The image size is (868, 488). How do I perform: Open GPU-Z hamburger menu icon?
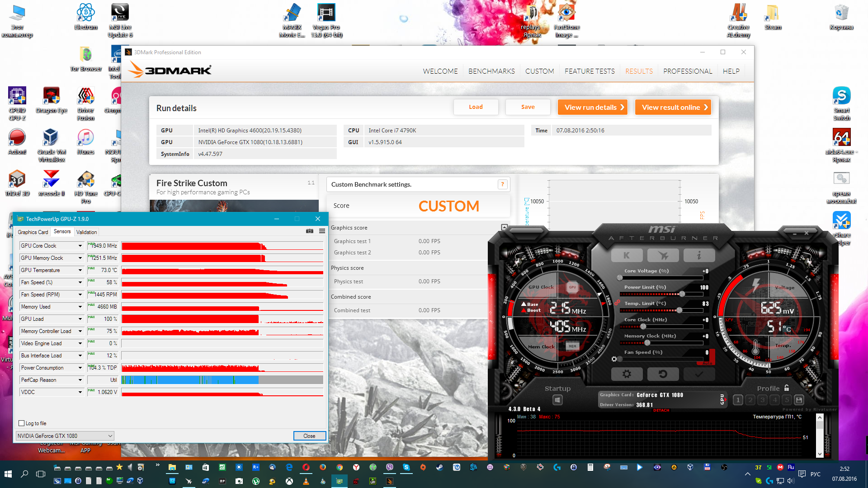[x=322, y=231]
